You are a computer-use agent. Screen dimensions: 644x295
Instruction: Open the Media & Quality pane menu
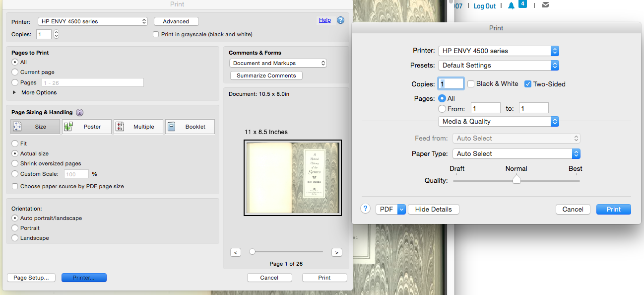point(499,121)
